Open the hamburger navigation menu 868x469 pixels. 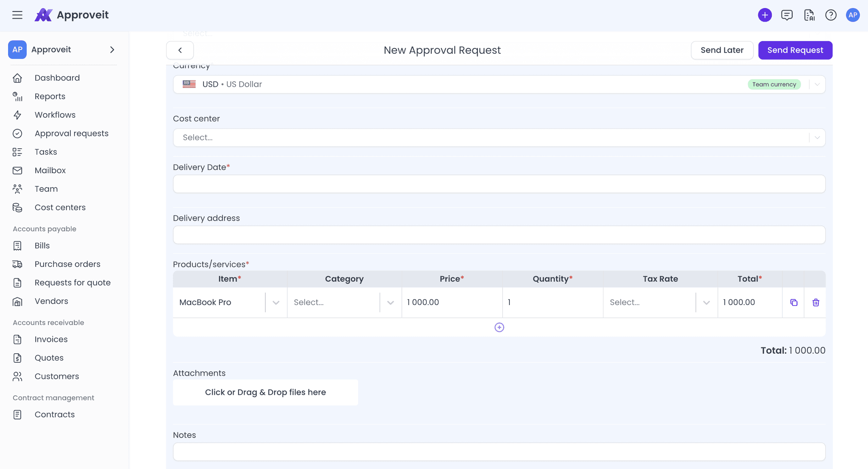[17, 15]
